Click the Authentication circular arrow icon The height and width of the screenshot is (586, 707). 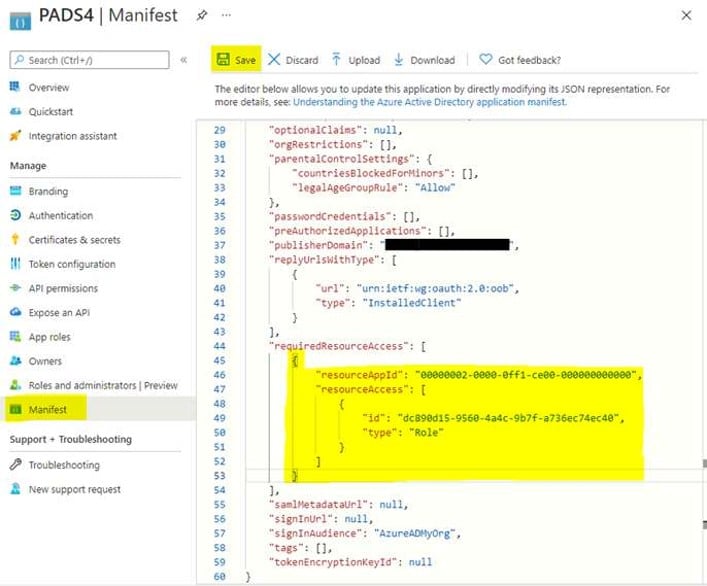pyautogui.click(x=15, y=215)
